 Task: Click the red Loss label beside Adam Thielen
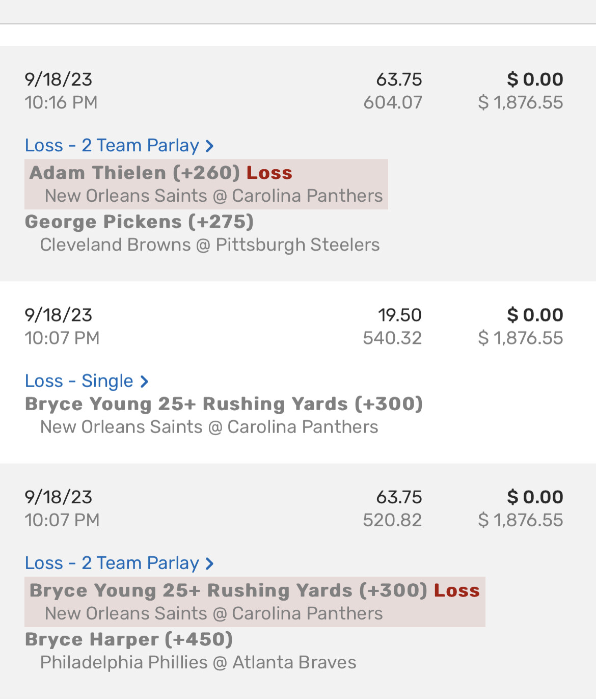269,173
